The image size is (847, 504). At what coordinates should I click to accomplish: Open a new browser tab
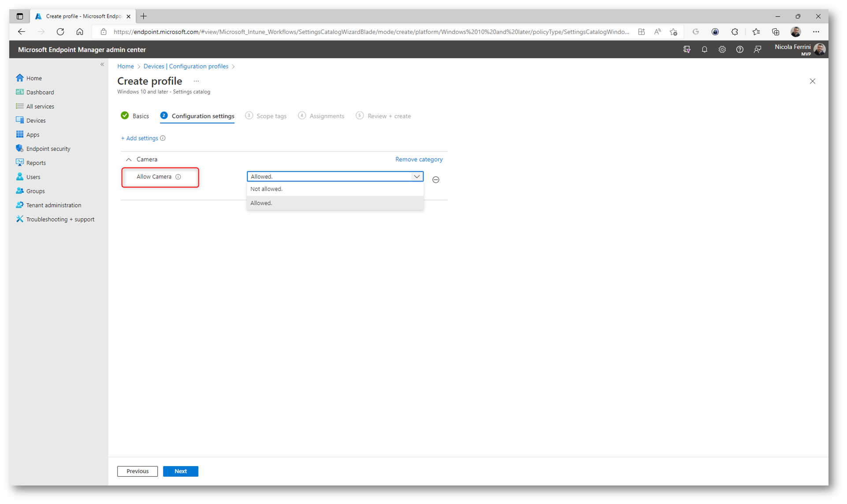[x=144, y=16]
